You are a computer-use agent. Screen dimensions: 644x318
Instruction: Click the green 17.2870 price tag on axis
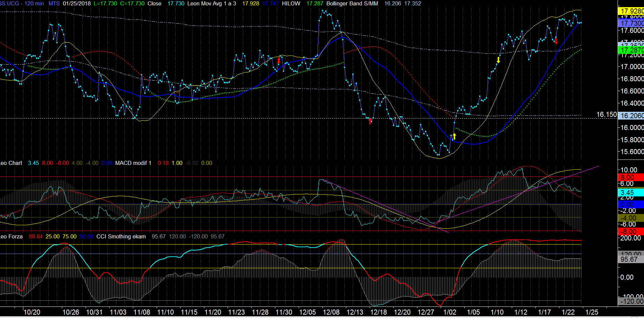pos(631,50)
